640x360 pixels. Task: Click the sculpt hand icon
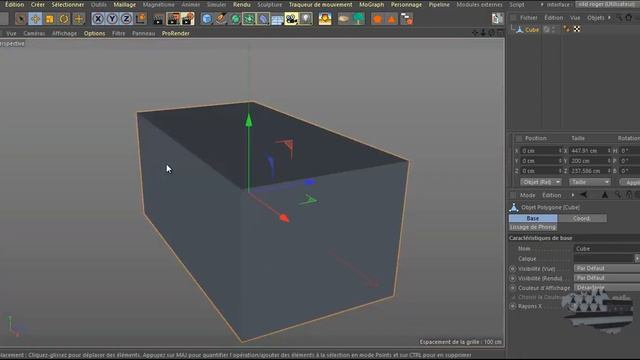[x=344, y=19]
